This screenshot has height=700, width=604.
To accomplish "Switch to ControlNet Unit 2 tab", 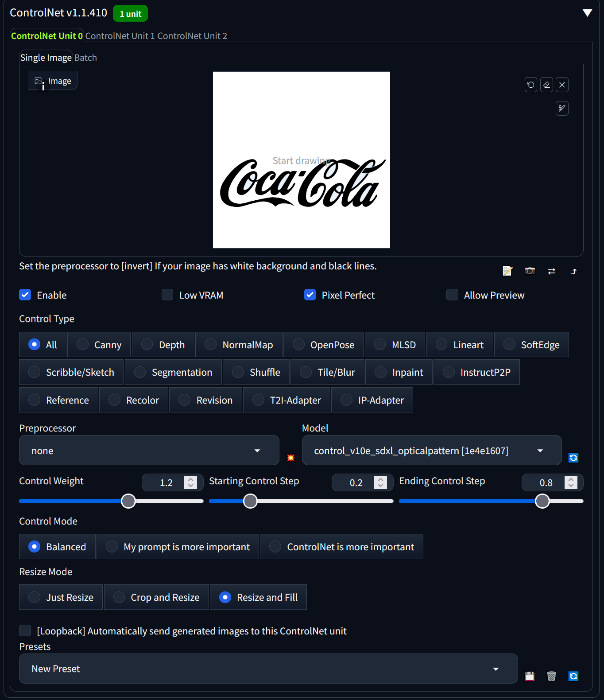I will click(x=192, y=36).
